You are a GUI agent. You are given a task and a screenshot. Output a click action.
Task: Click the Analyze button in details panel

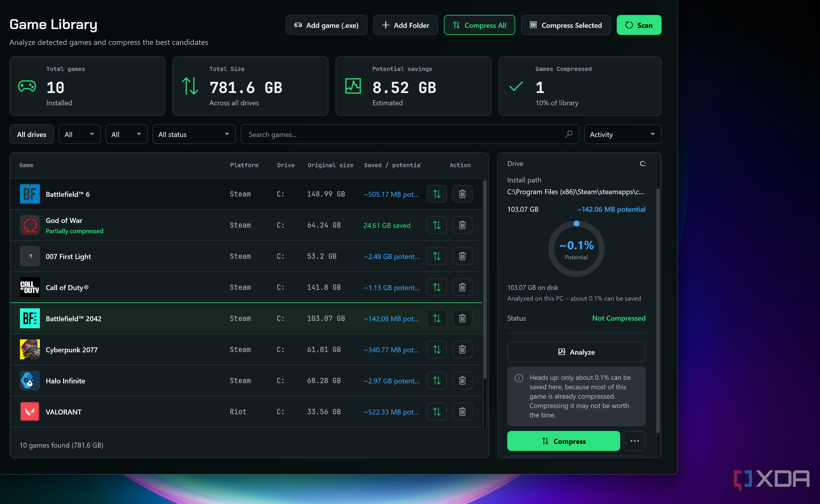click(x=576, y=352)
